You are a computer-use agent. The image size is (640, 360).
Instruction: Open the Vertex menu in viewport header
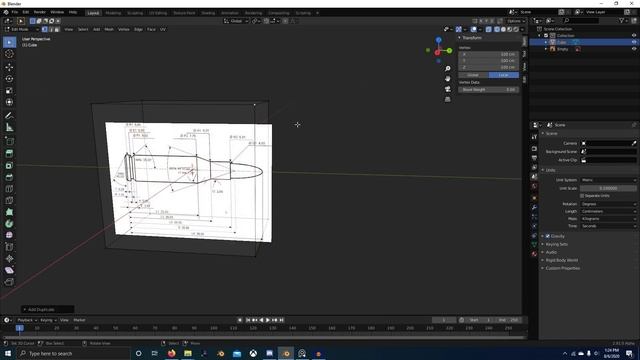pos(124,29)
